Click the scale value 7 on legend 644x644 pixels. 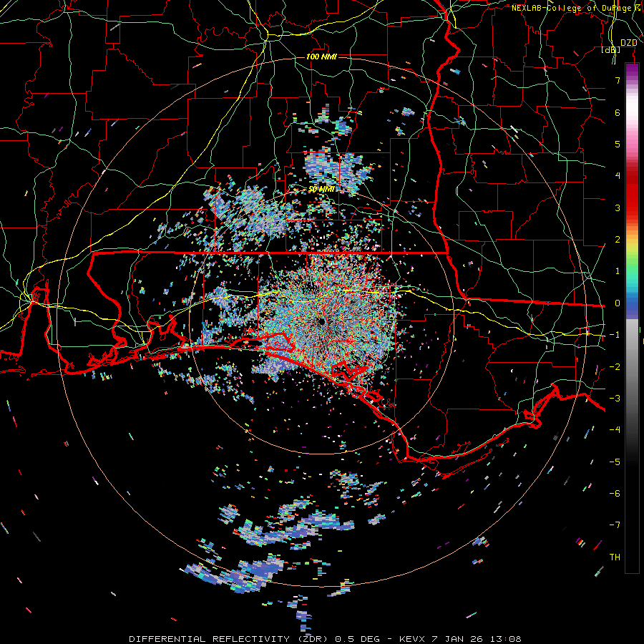pos(618,80)
